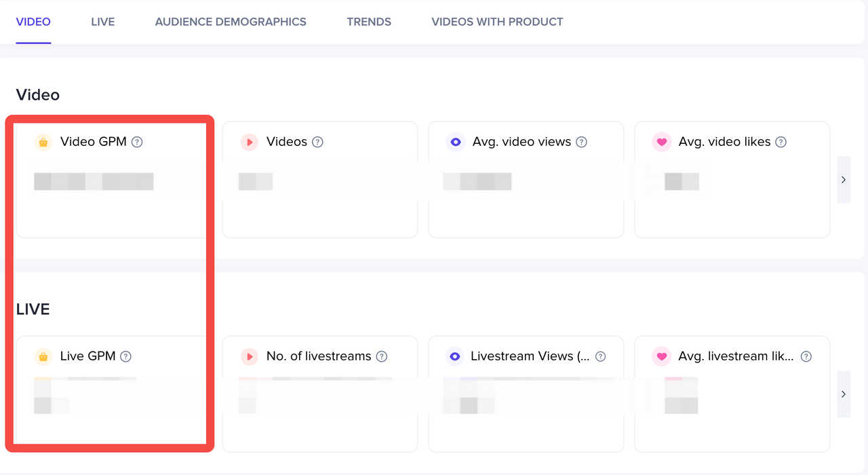
Task: Open the AUDIENCE DEMOGRAPHICS tab
Action: [x=231, y=22]
